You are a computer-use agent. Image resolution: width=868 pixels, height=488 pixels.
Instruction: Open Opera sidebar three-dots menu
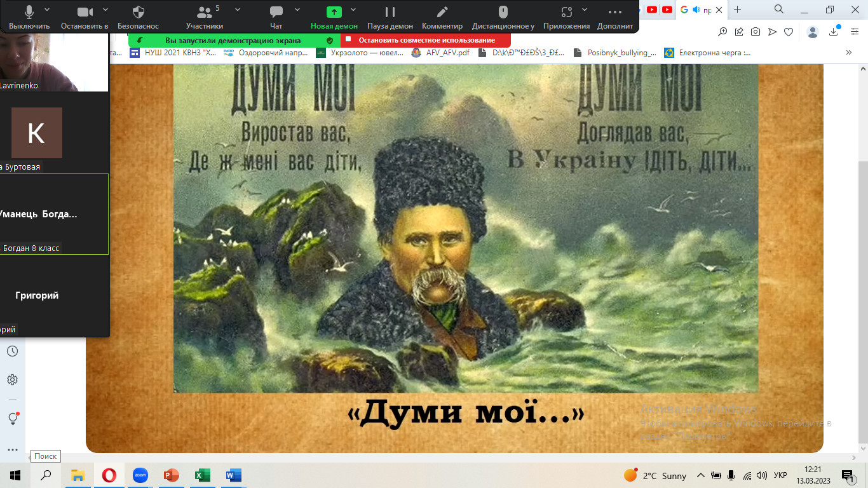12,449
